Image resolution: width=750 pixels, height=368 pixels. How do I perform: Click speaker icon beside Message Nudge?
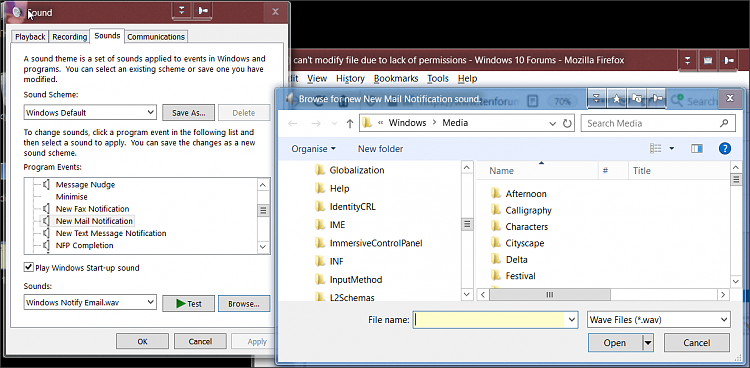click(x=46, y=184)
